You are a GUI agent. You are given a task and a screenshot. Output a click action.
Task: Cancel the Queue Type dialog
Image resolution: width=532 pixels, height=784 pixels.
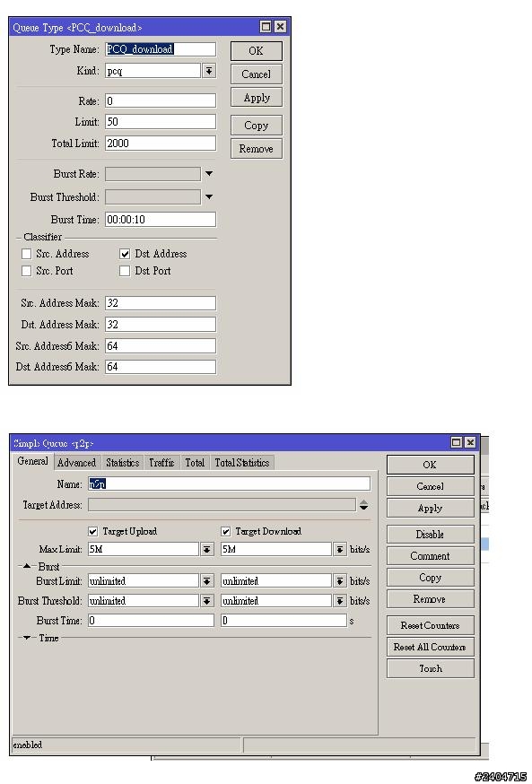click(256, 74)
